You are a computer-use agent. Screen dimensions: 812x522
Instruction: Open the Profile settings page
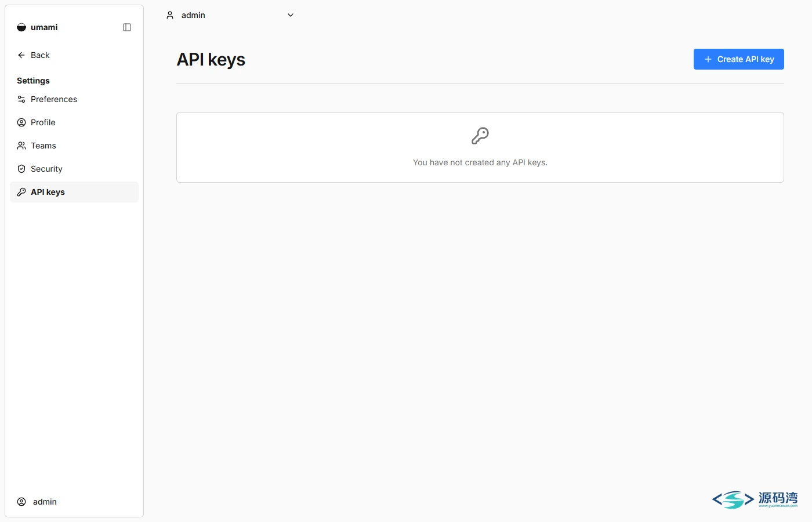pos(74,122)
